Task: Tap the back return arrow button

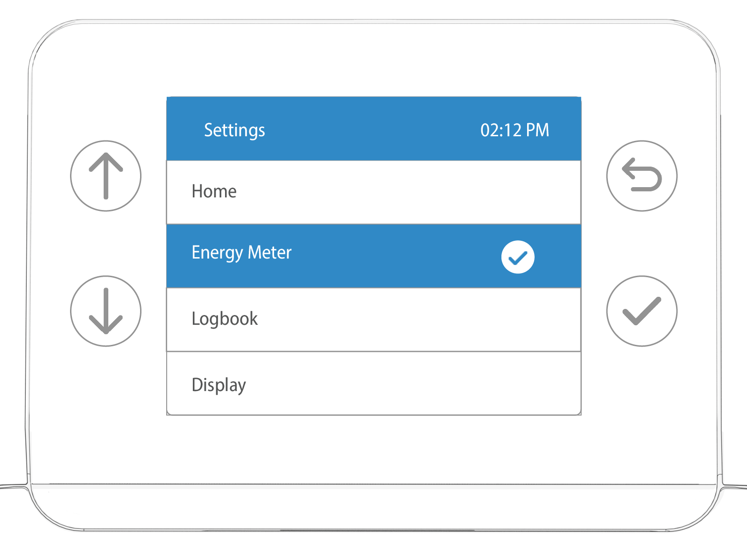Action: coord(641,176)
